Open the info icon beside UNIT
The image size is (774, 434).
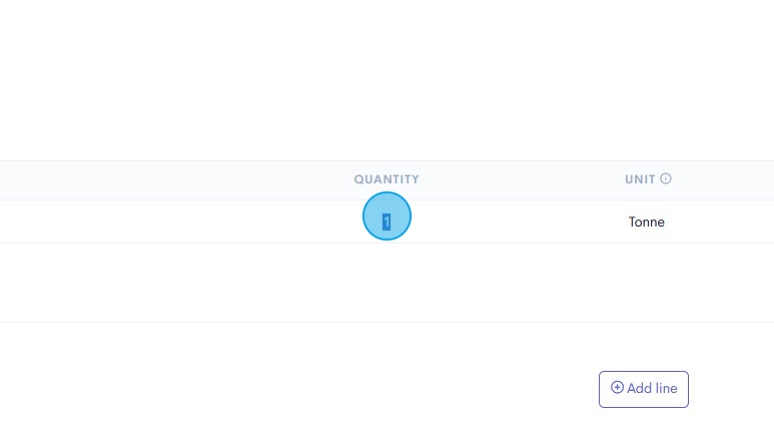[666, 179]
